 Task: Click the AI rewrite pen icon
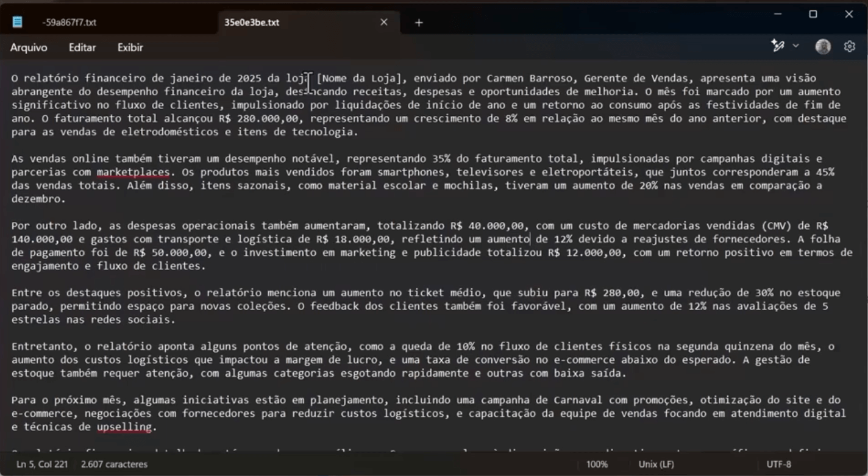point(778,46)
